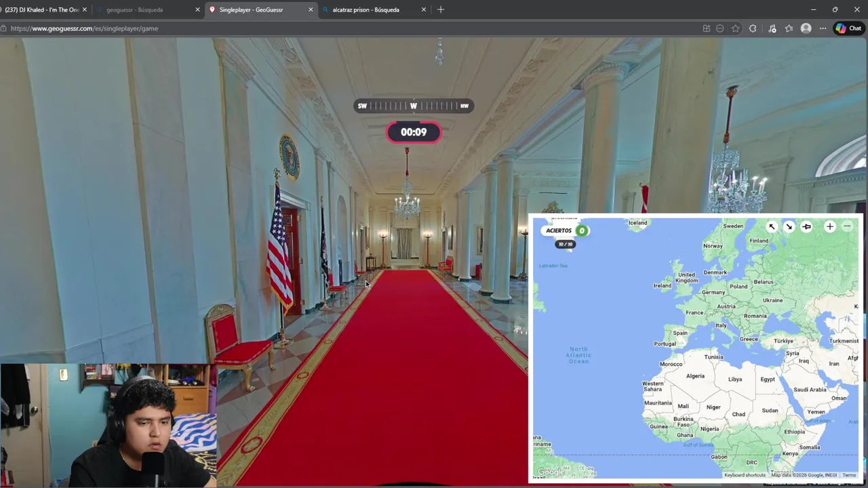Open the map Keyboard shortcuts
Screen dimensions: 868x488
745,475
